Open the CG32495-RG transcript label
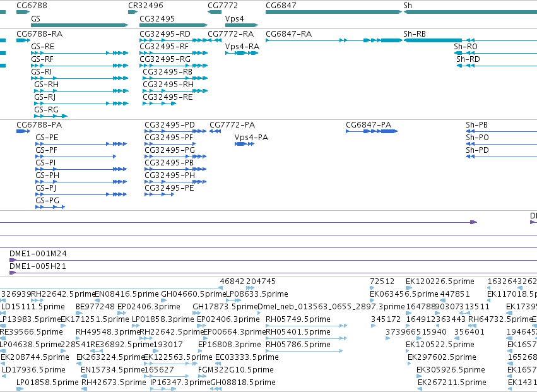Screen dimensions: 537x392 click(x=165, y=59)
